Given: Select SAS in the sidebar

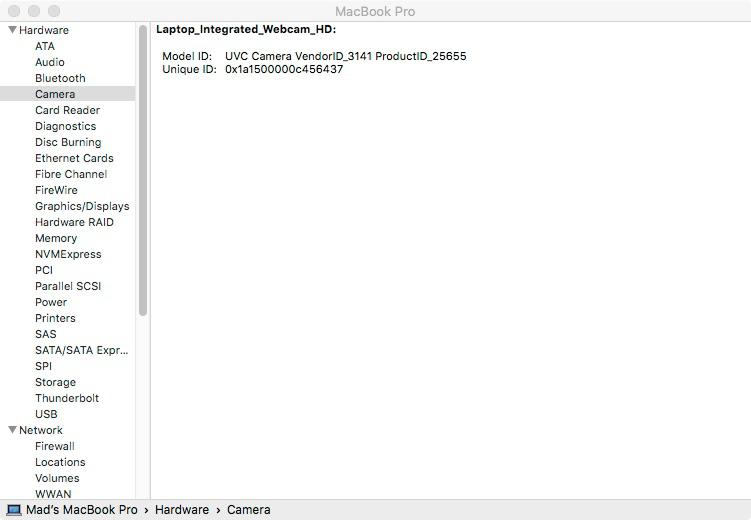Looking at the screenshot, I should click(x=46, y=334).
